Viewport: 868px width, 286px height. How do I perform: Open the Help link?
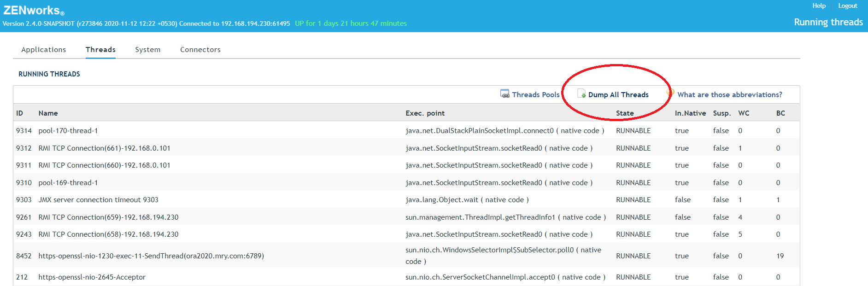click(x=819, y=6)
